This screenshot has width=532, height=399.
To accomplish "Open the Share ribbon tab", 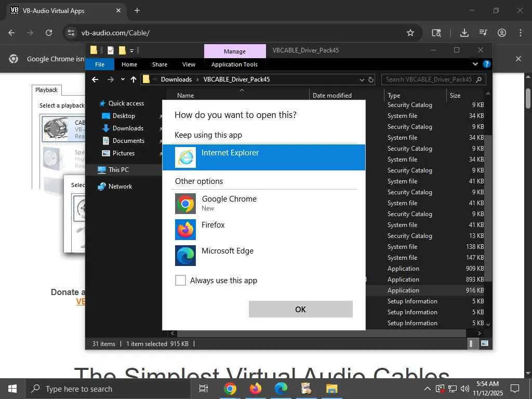I will 159,64.
